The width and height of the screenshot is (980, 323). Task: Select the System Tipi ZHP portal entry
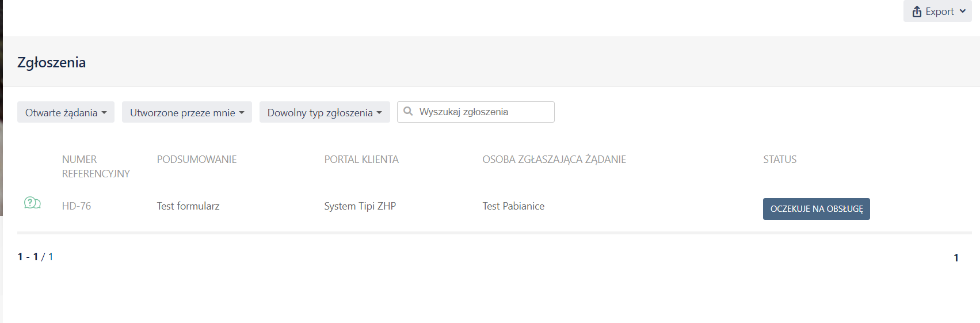click(360, 206)
